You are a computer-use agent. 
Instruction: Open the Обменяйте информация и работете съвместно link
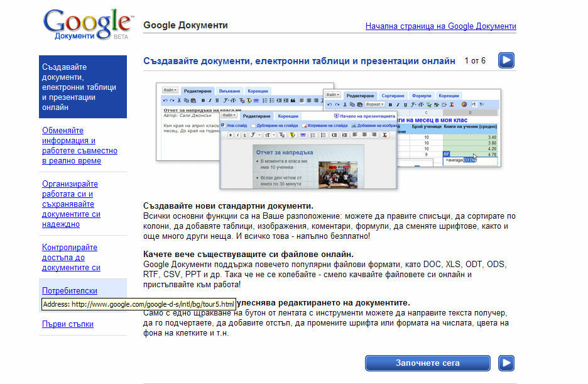tap(80, 146)
